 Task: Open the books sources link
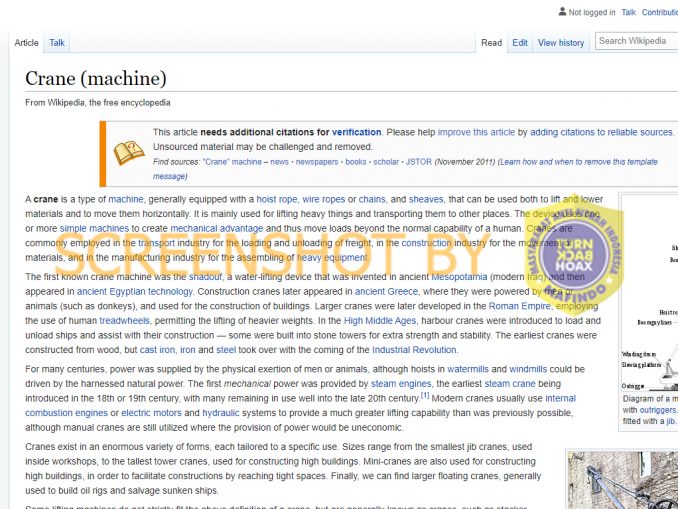(356, 162)
